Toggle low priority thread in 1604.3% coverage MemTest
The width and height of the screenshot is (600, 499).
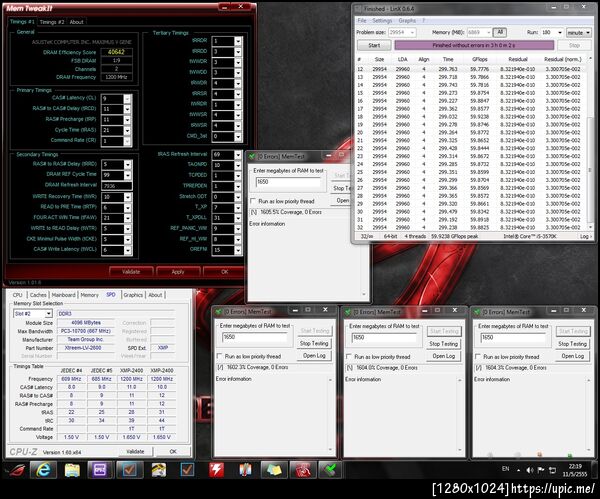[478, 357]
